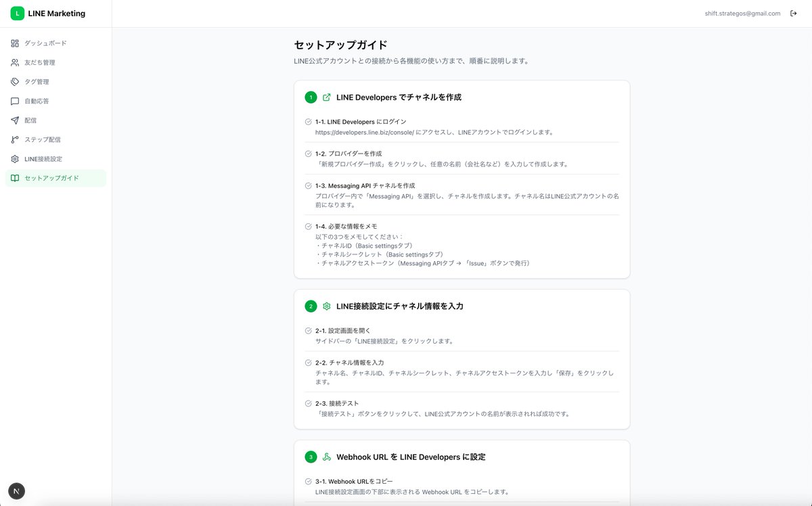812x506 pixels.
Task: Click step title 2-1. 設定画面を開く
Action: (343, 331)
